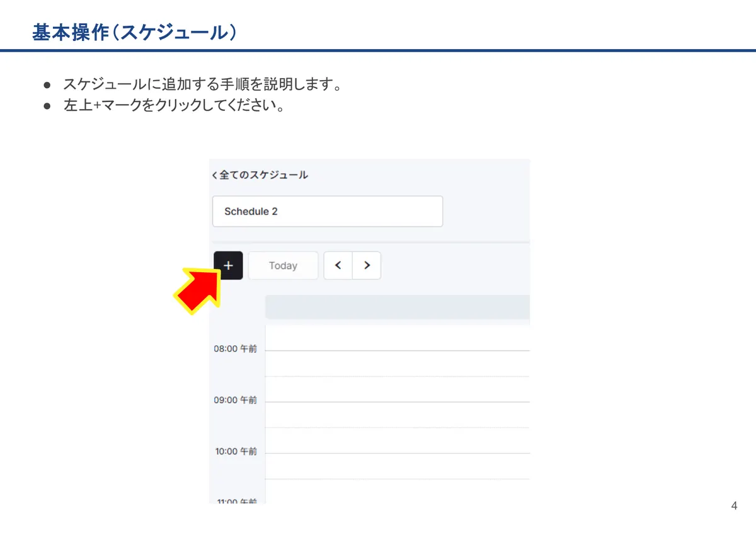
Task: Select the 08:00 午前 time label
Action: pos(235,348)
